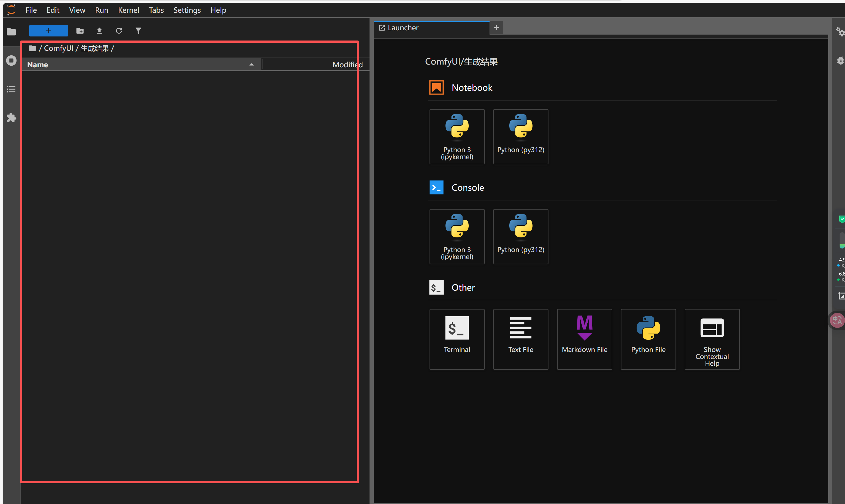Refresh the file browser list
This screenshot has width=845, height=504.
[x=119, y=31]
